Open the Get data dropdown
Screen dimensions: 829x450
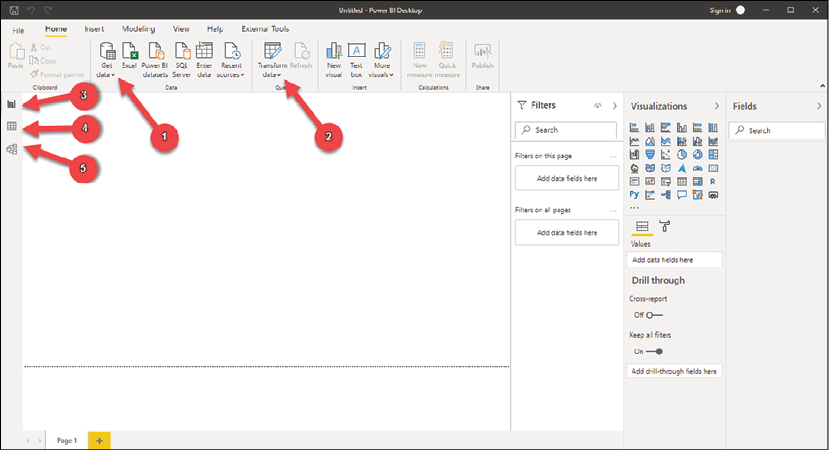coord(107,61)
